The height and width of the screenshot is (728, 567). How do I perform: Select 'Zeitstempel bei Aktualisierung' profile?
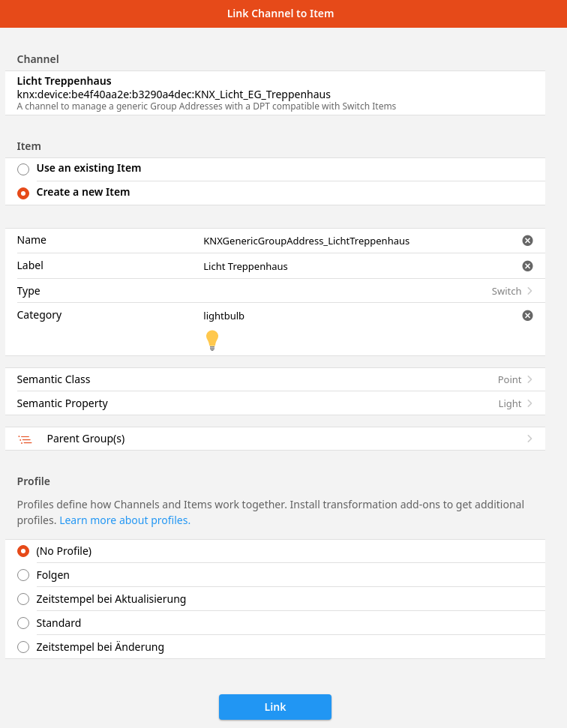(x=23, y=600)
